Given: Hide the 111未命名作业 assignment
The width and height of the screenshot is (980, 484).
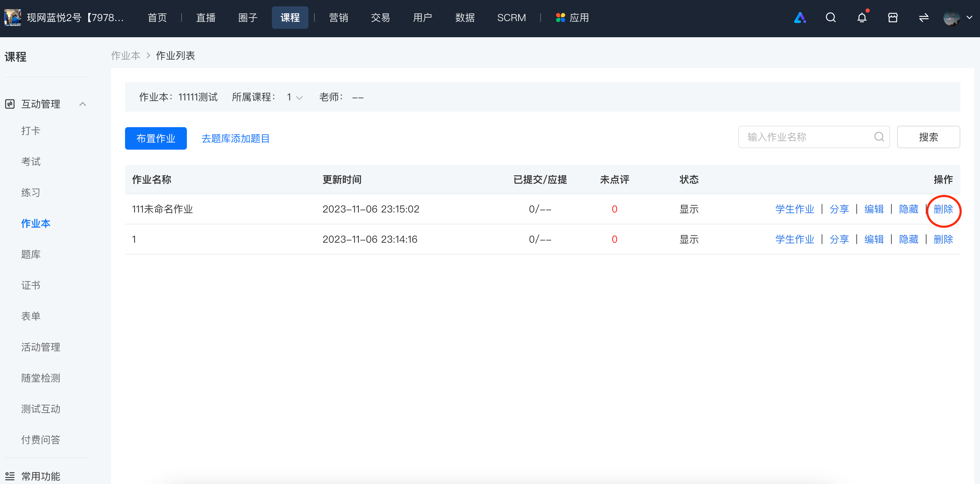Looking at the screenshot, I should [x=908, y=209].
